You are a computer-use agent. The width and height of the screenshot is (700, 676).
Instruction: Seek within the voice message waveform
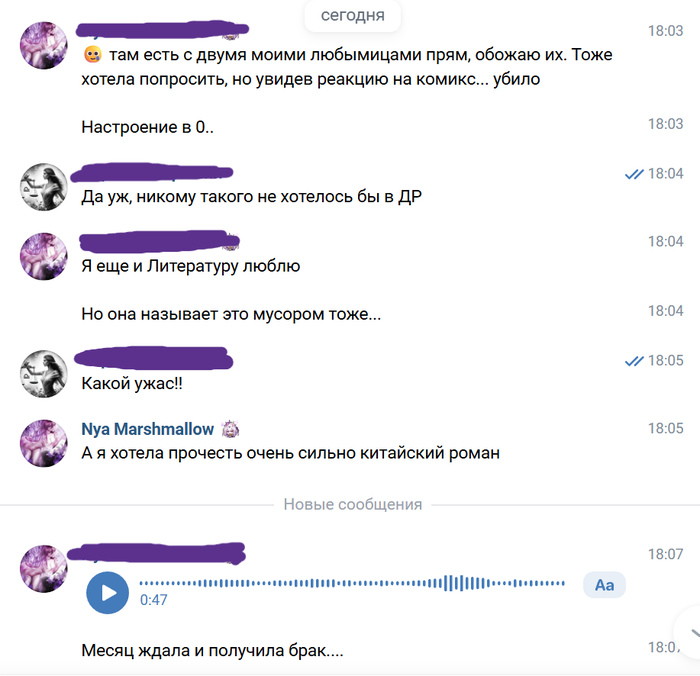352,583
